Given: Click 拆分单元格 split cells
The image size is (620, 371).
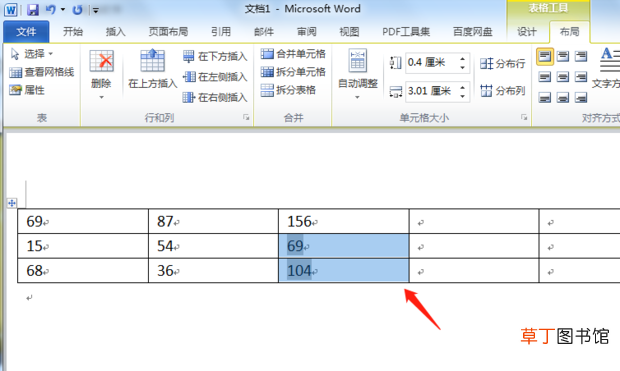Looking at the screenshot, I should tap(293, 72).
